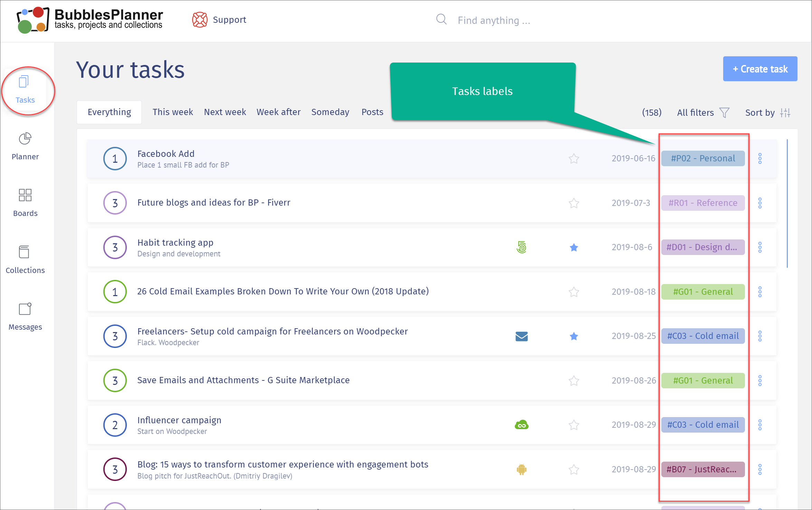Star the Facebook Add task
812x510 pixels.
(574, 159)
